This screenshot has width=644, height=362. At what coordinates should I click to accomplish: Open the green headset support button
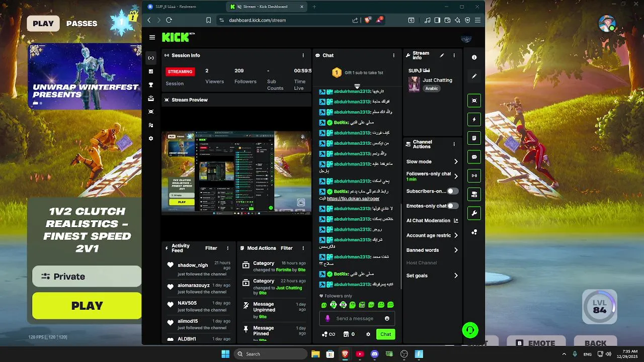click(470, 330)
